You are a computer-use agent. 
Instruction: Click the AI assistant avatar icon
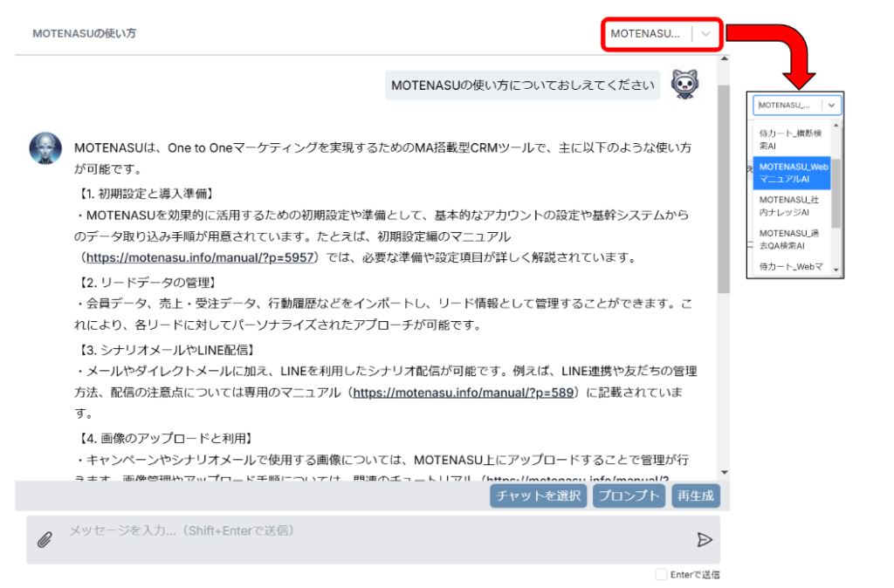point(45,148)
